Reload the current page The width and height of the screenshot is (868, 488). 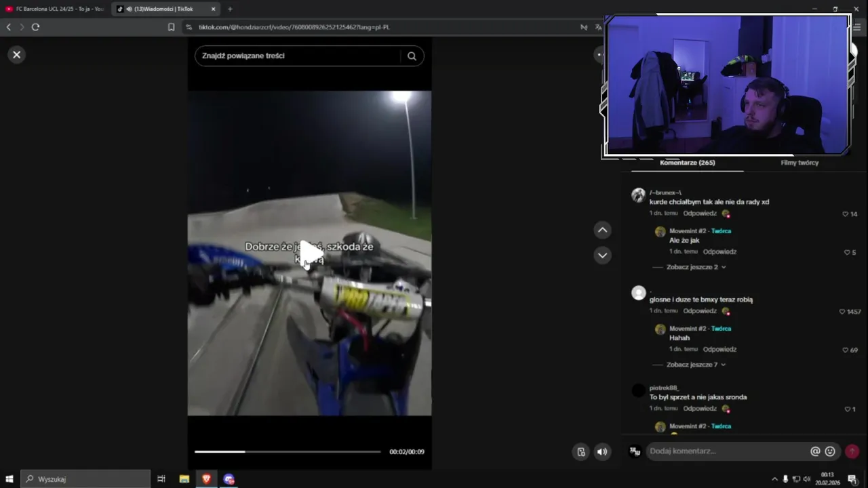pyautogui.click(x=35, y=27)
